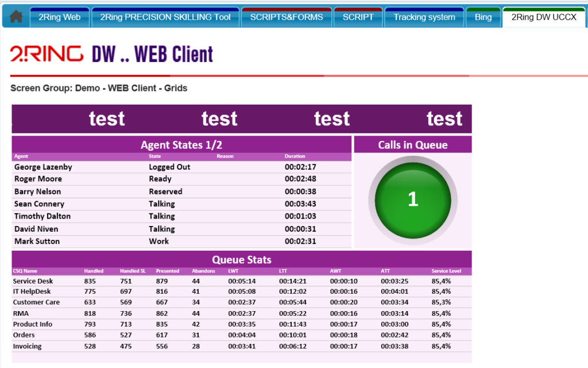This screenshot has height=368, width=588.
Task: Click the LTT column header
Action: [x=283, y=271]
